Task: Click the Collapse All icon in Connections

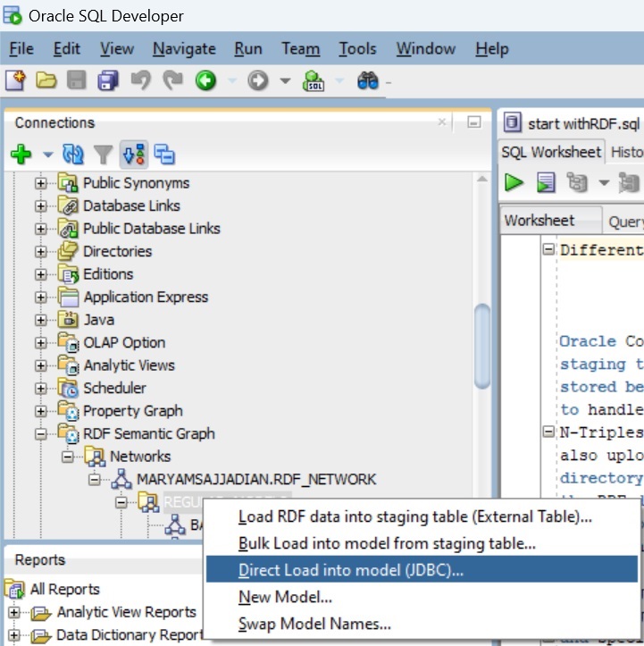Action: pos(164,155)
